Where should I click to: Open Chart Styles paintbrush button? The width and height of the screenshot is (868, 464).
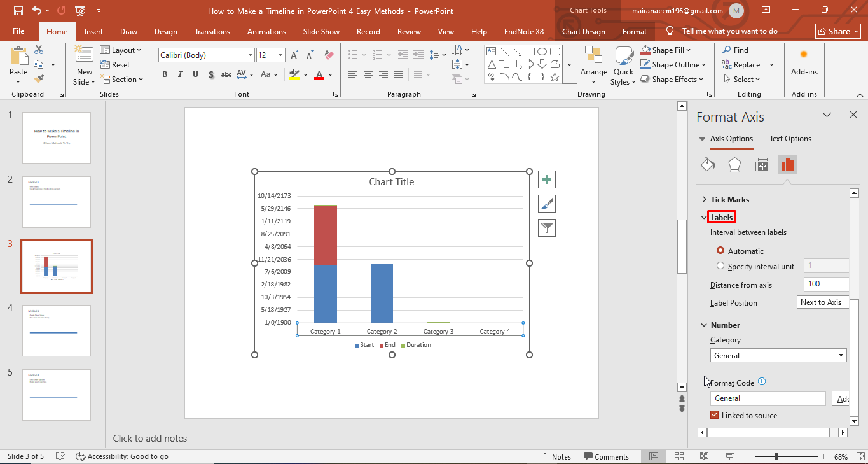click(547, 204)
